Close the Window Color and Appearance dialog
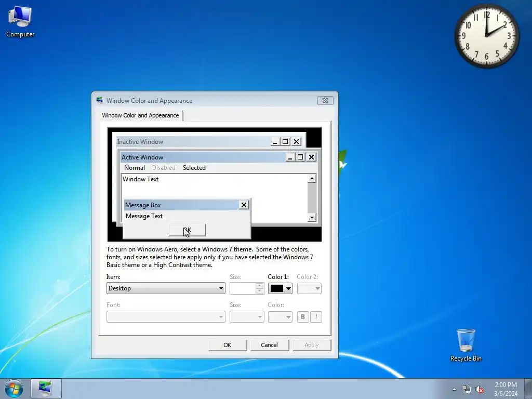This screenshot has height=399, width=532. (x=325, y=100)
